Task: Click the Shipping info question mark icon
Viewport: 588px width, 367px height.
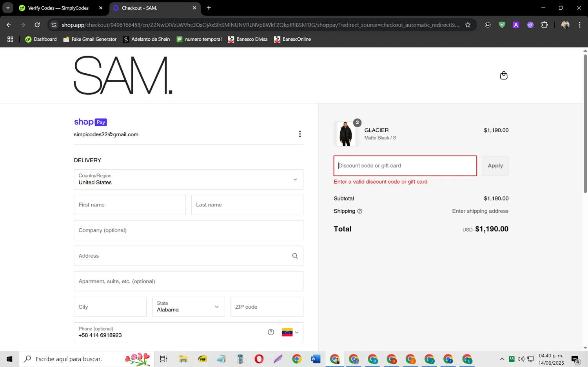Action: pyautogui.click(x=360, y=211)
